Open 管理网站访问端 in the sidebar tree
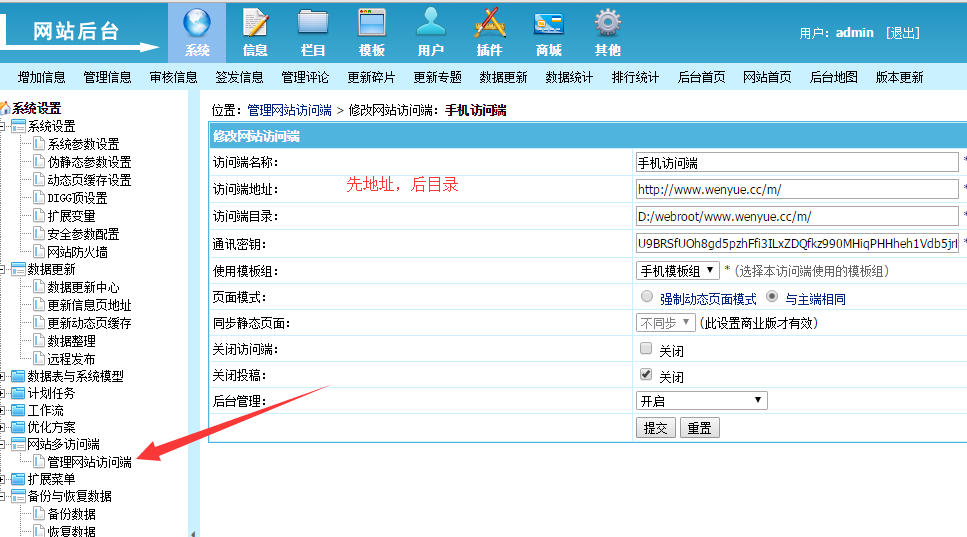This screenshot has width=967, height=537. point(89,462)
